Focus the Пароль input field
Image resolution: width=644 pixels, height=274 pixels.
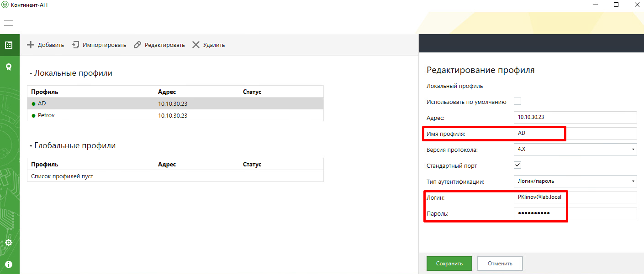point(575,213)
